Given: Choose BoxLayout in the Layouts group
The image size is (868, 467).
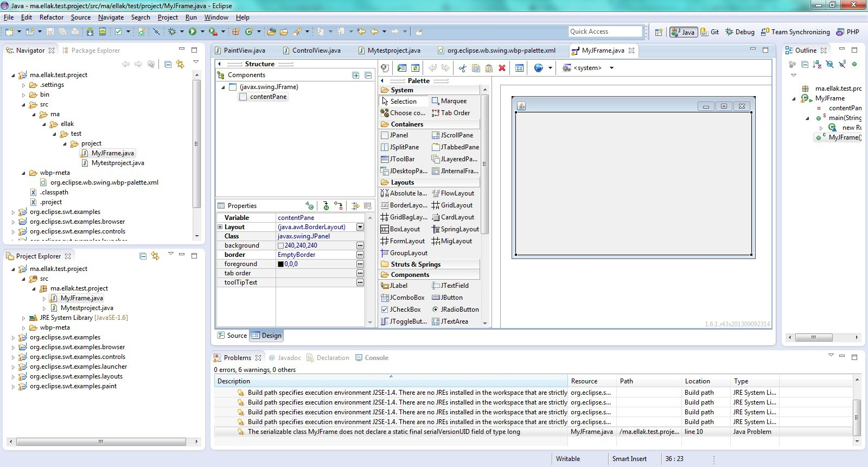Looking at the screenshot, I should [400, 229].
